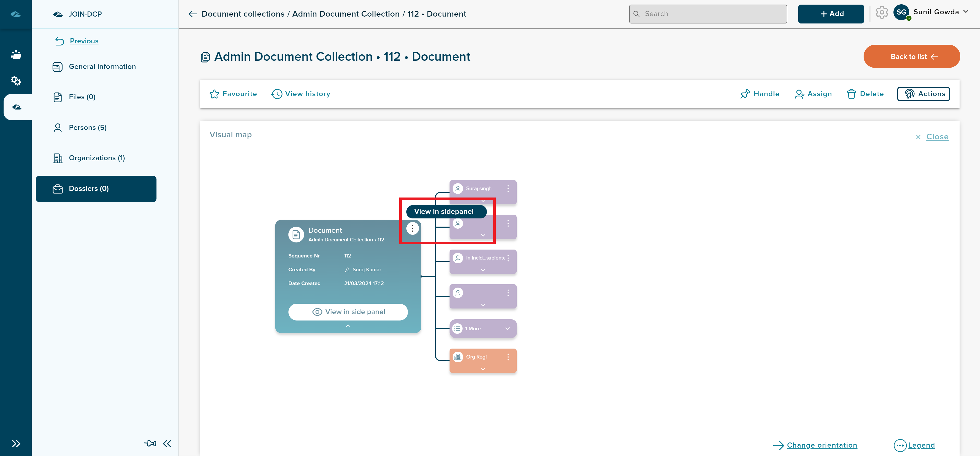Image resolution: width=980 pixels, height=456 pixels.
Task: Open three-dot menu on Org Regi node
Action: pos(508,357)
